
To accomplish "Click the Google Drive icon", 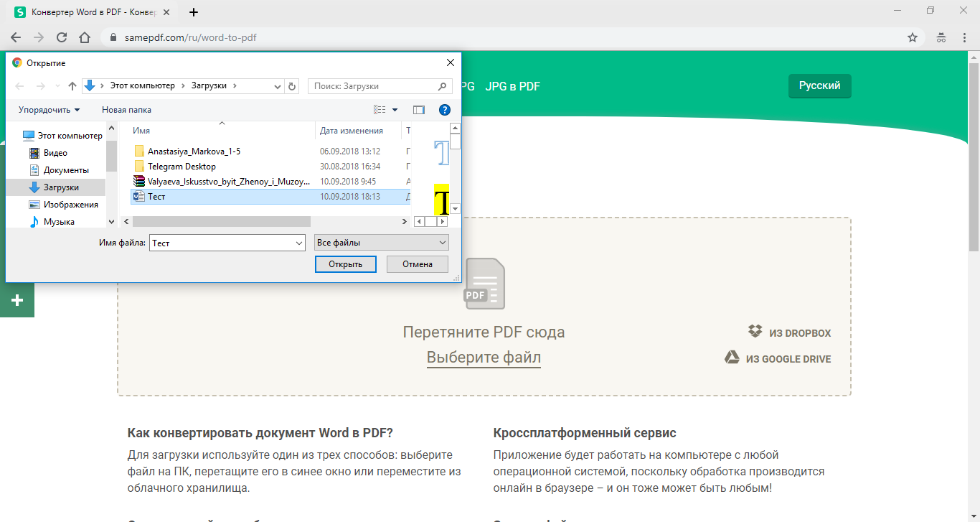I will point(732,358).
